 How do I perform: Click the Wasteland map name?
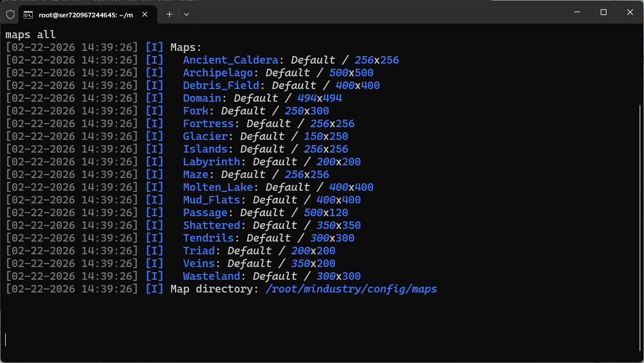pyautogui.click(x=211, y=276)
